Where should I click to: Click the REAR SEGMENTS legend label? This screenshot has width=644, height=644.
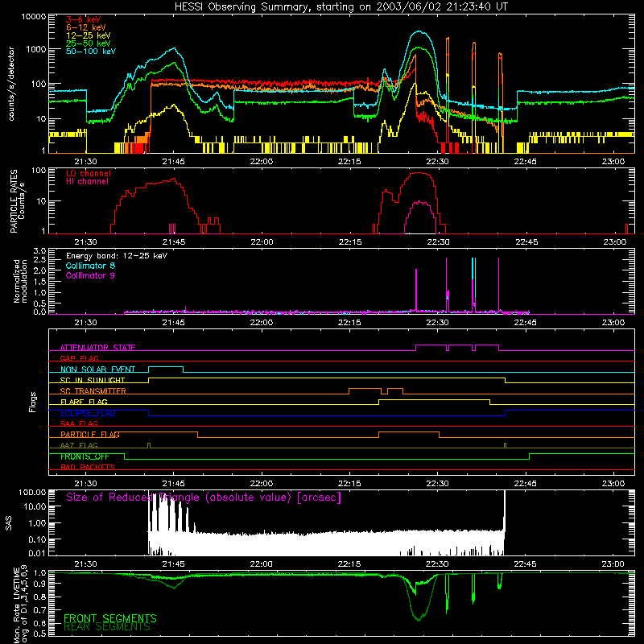point(107,627)
